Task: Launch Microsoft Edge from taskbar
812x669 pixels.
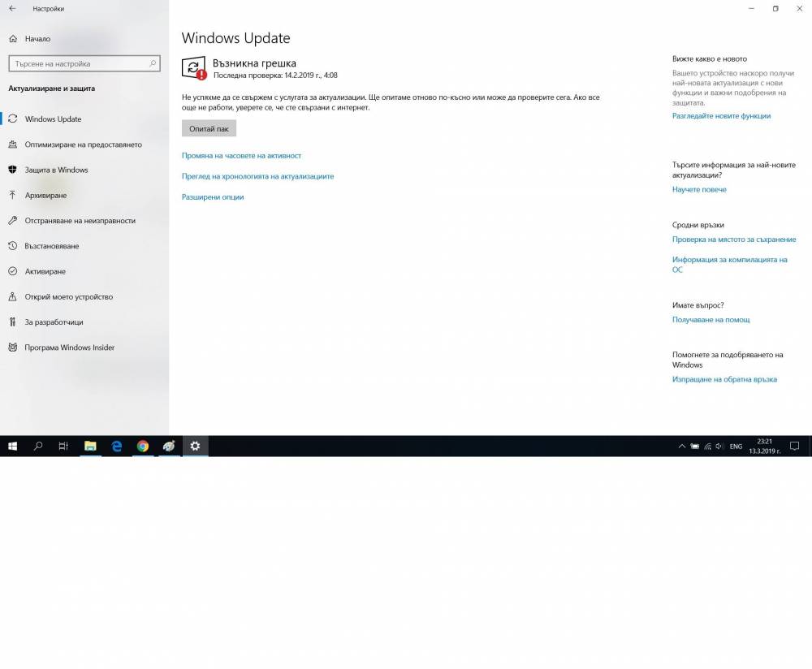Action: (116, 446)
